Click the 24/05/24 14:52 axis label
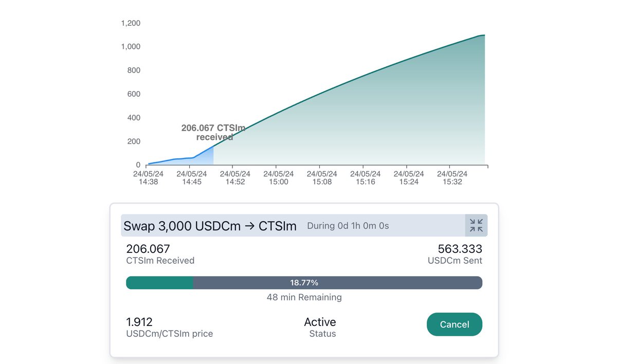 235,178
